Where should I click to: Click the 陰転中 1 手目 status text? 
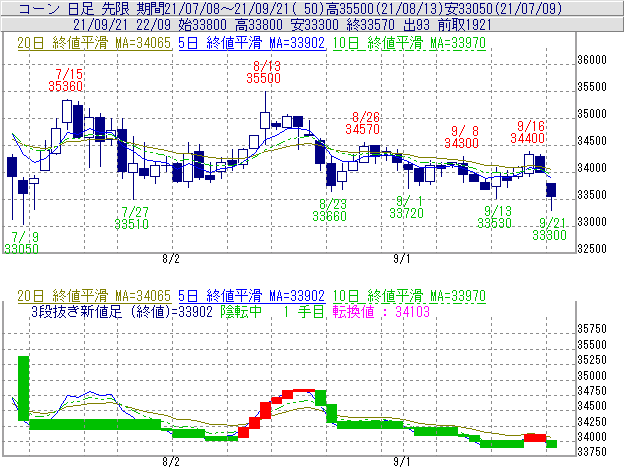pyautogui.click(x=273, y=311)
